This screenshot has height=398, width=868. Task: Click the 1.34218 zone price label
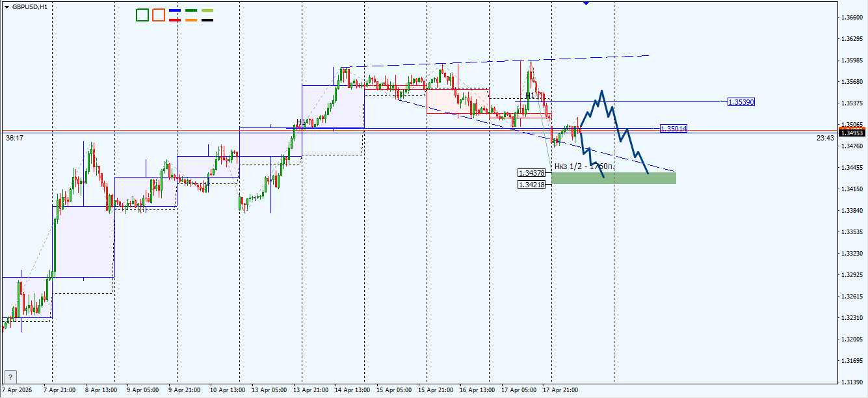tap(531, 185)
